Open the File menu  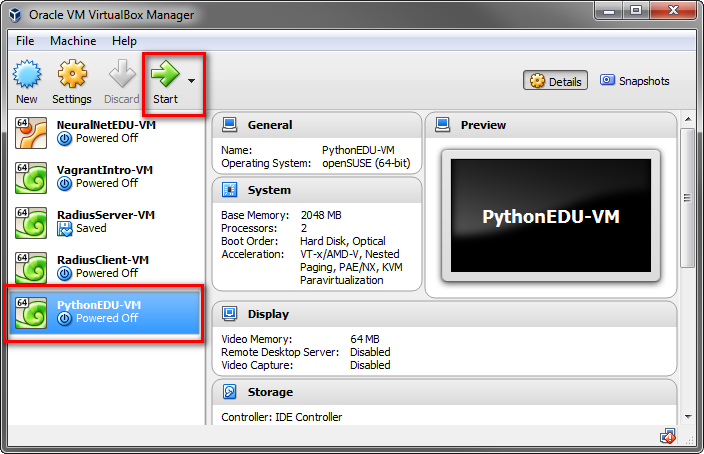[x=25, y=41]
